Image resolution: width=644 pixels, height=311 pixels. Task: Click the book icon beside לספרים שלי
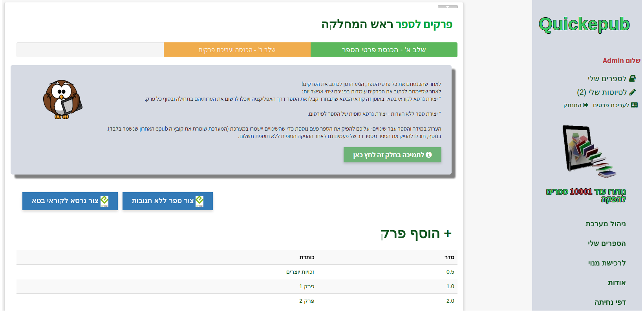(632, 79)
